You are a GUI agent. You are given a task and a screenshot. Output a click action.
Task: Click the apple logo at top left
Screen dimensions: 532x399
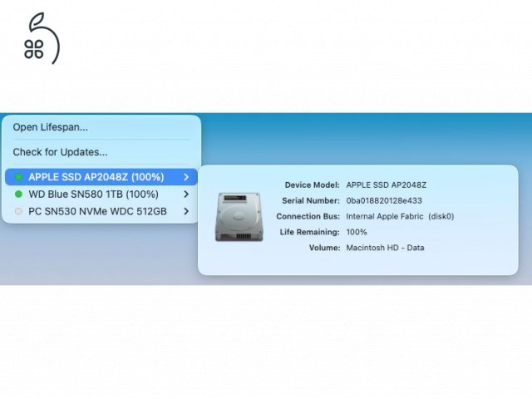click(x=42, y=38)
